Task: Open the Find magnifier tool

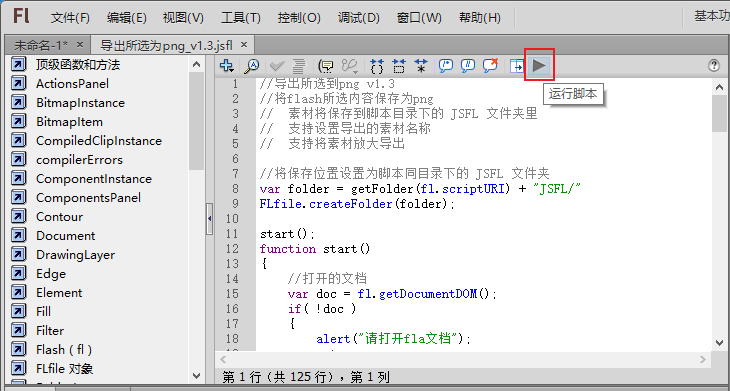Action: coord(252,66)
